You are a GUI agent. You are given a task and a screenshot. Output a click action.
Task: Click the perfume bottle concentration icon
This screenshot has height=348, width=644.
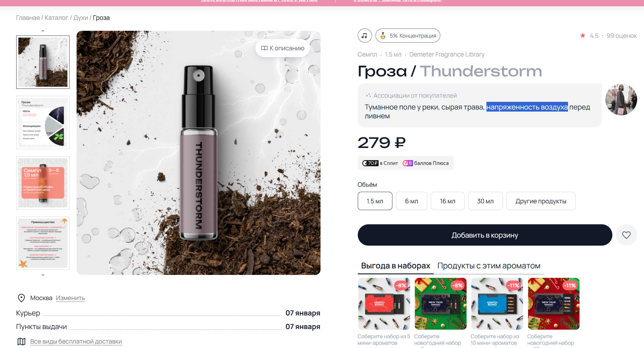coord(383,36)
